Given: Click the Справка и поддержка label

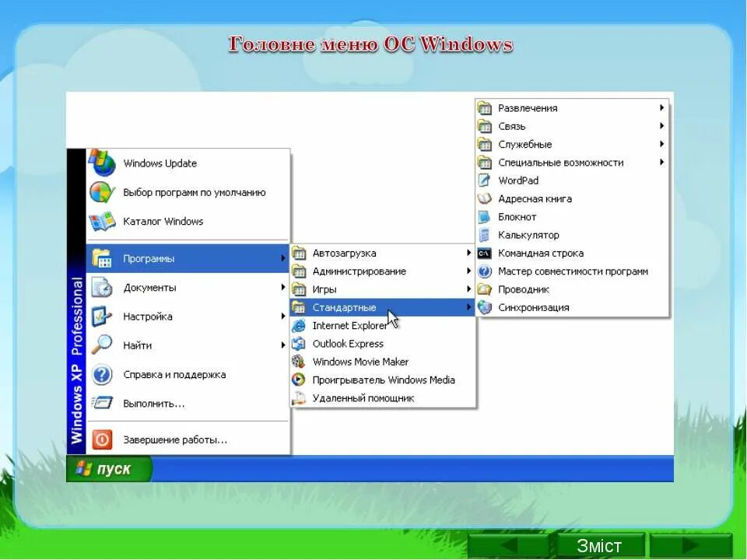Looking at the screenshot, I should coord(174,375).
